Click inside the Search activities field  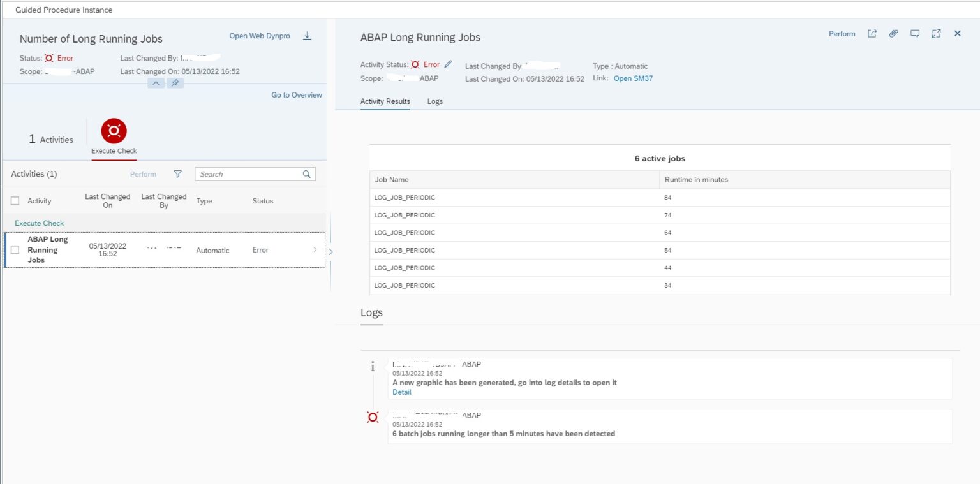pyautogui.click(x=252, y=173)
